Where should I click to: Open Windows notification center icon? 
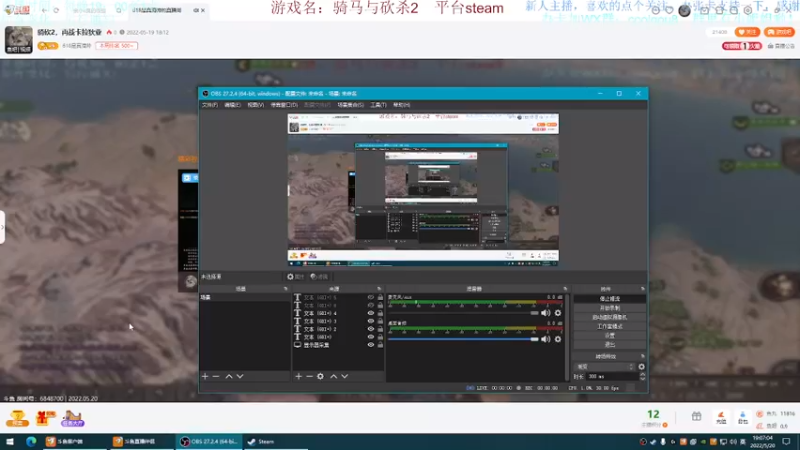coord(786,441)
